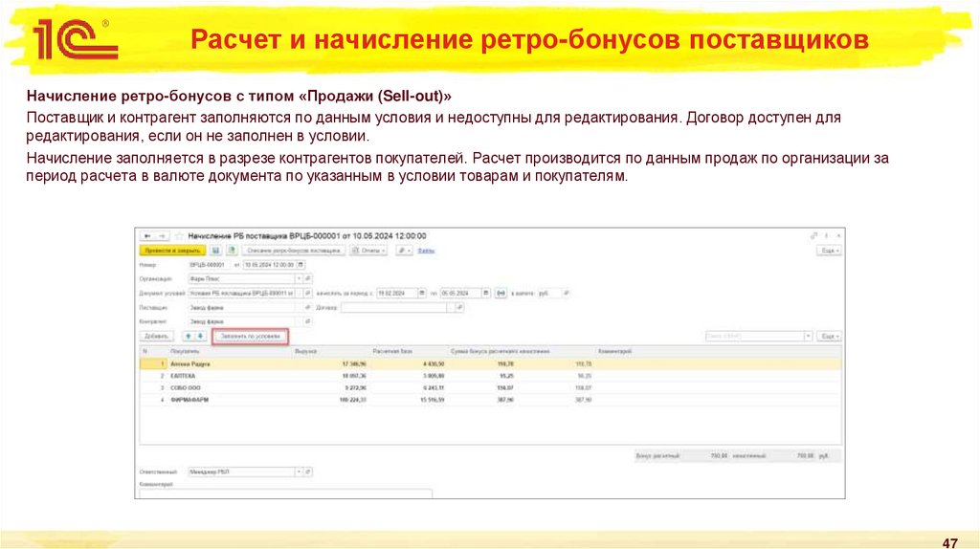Move table row down with blue arrow
The image size is (980, 549).
coord(201,336)
